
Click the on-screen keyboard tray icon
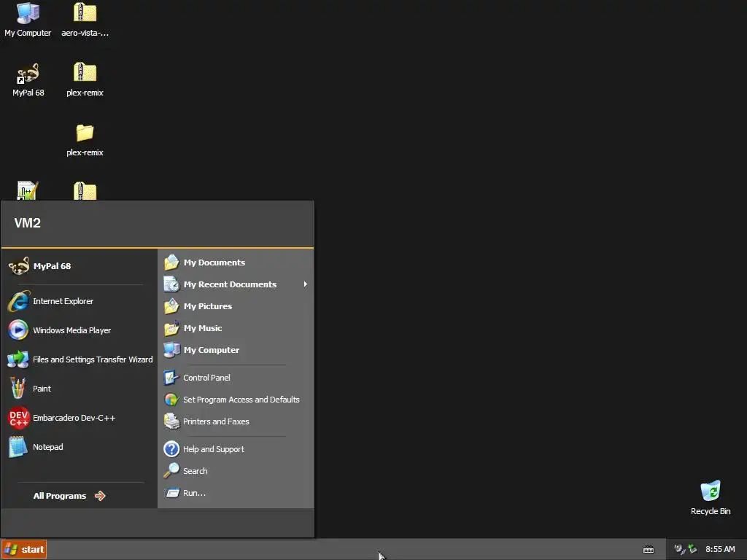(649, 550)
